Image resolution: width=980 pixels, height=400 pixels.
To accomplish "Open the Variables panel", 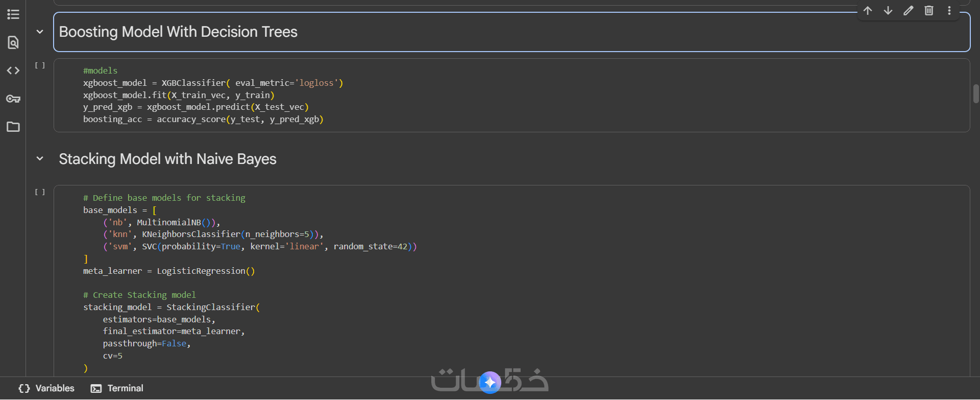I will click(47, 388).
